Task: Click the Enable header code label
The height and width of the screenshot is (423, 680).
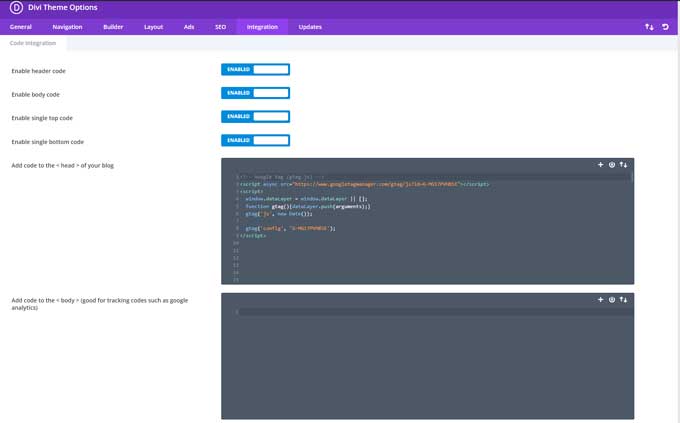Action: [39, 71]
